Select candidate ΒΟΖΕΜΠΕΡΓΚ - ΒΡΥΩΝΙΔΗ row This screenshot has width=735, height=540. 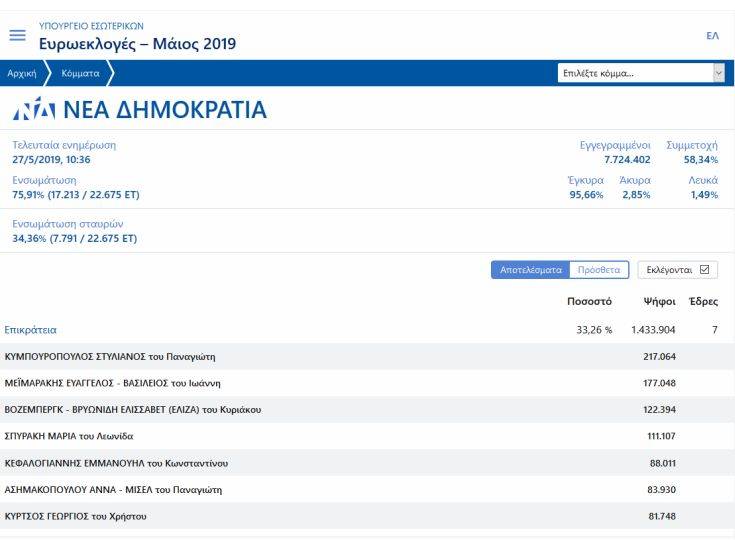point(133,410)
